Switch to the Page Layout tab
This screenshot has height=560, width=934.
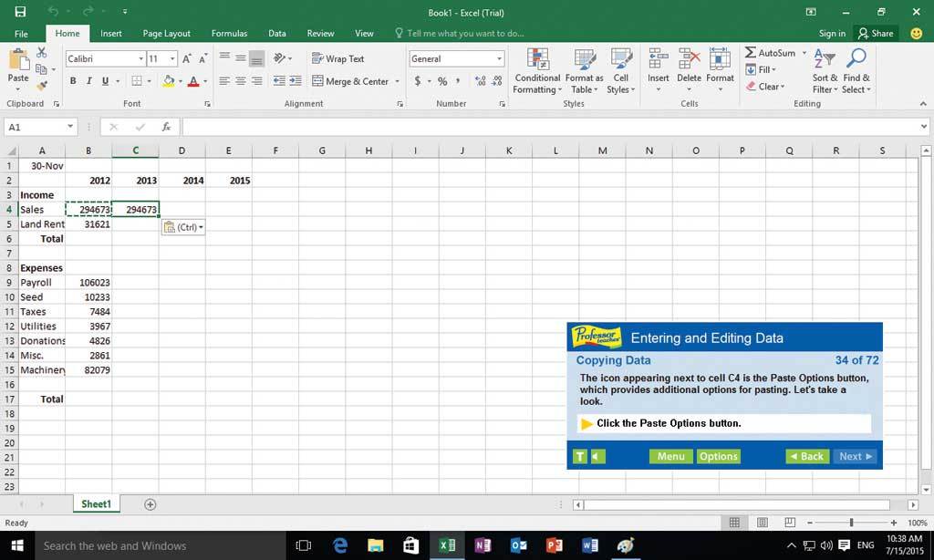(x=167, y=34)
